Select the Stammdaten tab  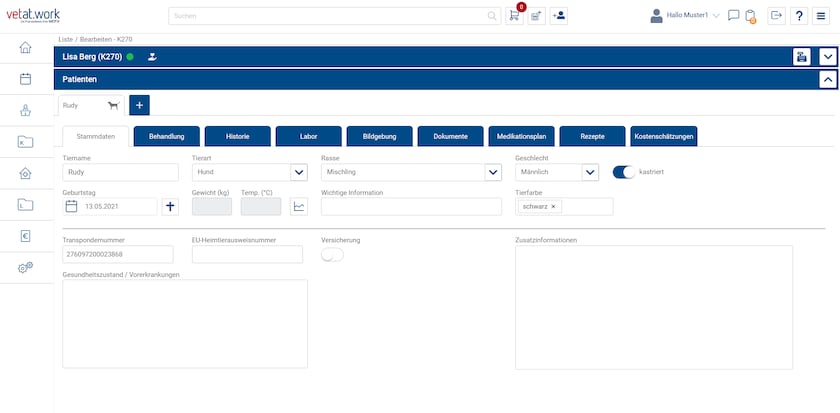(x=96, y=137)
